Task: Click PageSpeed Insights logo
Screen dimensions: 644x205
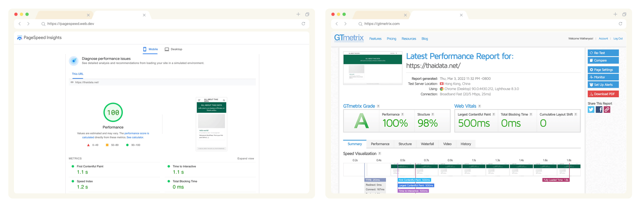Action: tap(39, 38)
